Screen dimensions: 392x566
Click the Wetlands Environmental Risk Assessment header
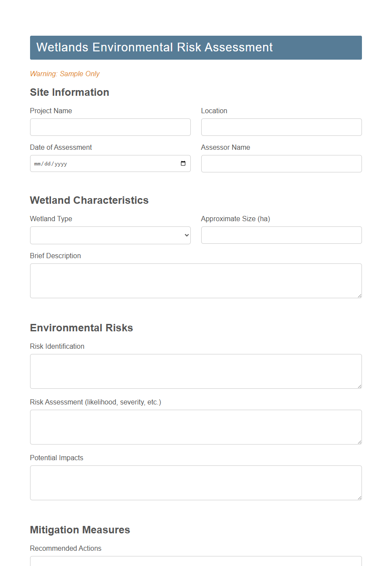[154, 47]
